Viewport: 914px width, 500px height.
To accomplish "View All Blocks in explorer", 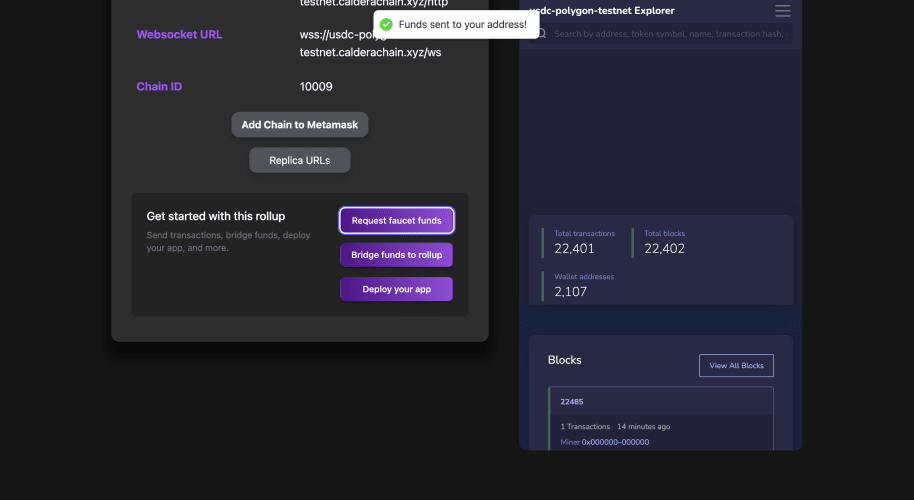I will [736, 365].
